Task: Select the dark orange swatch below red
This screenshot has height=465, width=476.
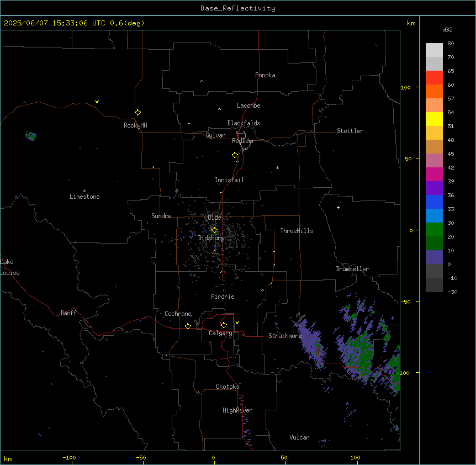Action: pos(434,91)
